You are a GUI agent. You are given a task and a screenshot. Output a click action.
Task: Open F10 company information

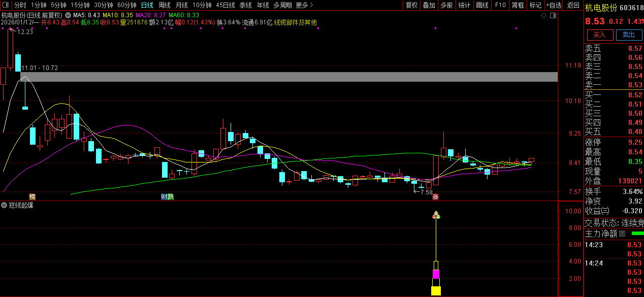(500, 5)
